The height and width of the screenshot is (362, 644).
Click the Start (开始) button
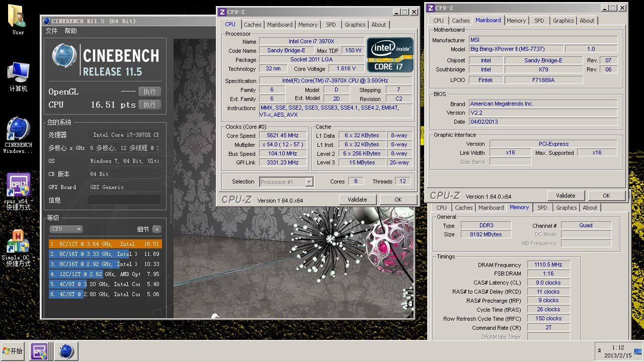pos(13,351)
